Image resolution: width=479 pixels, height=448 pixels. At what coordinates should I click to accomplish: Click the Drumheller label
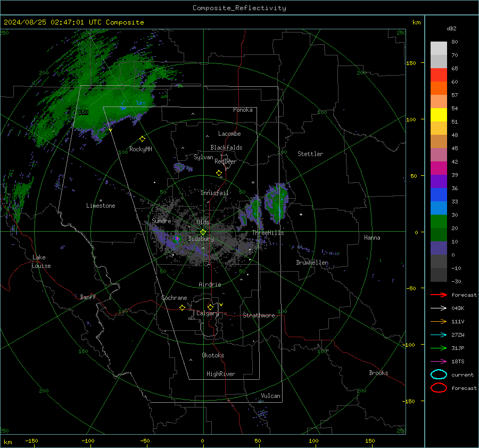point(312,263)
